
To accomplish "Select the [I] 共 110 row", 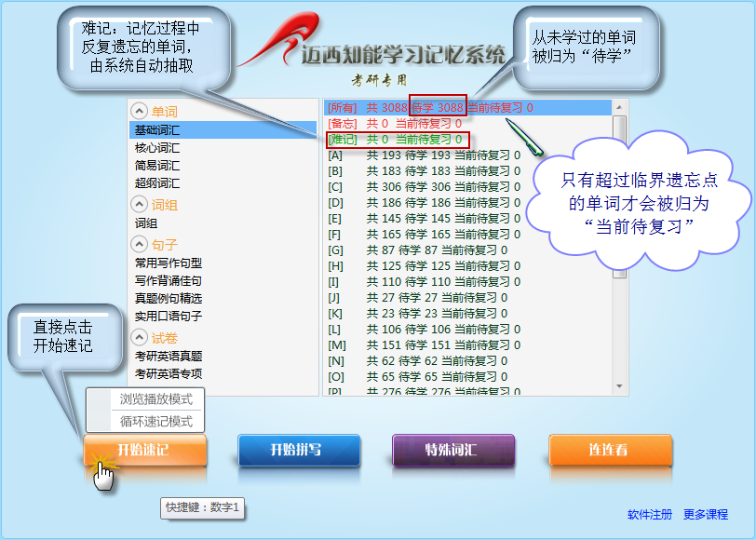I will [467, 281].
